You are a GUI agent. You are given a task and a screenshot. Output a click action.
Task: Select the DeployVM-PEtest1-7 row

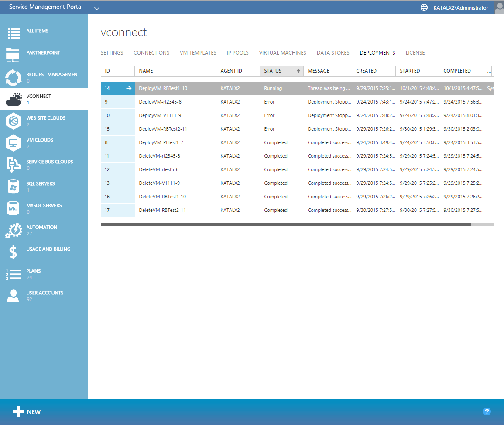point(297,142)
